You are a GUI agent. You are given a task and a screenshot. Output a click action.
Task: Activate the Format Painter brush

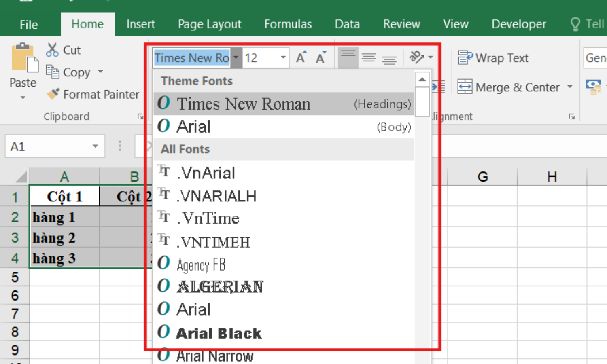tap(53, 94)
